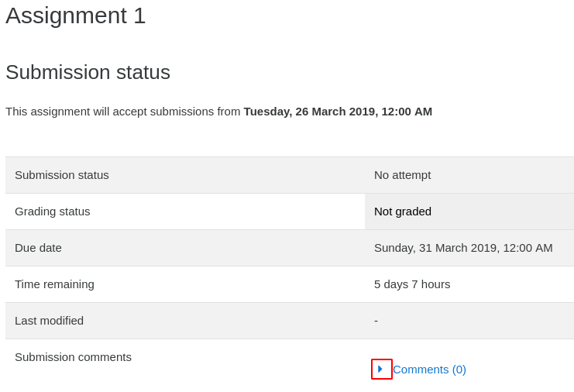Click the highlighted Not graded cell
This screenshot has width=574, height=392.
[469, 211]
